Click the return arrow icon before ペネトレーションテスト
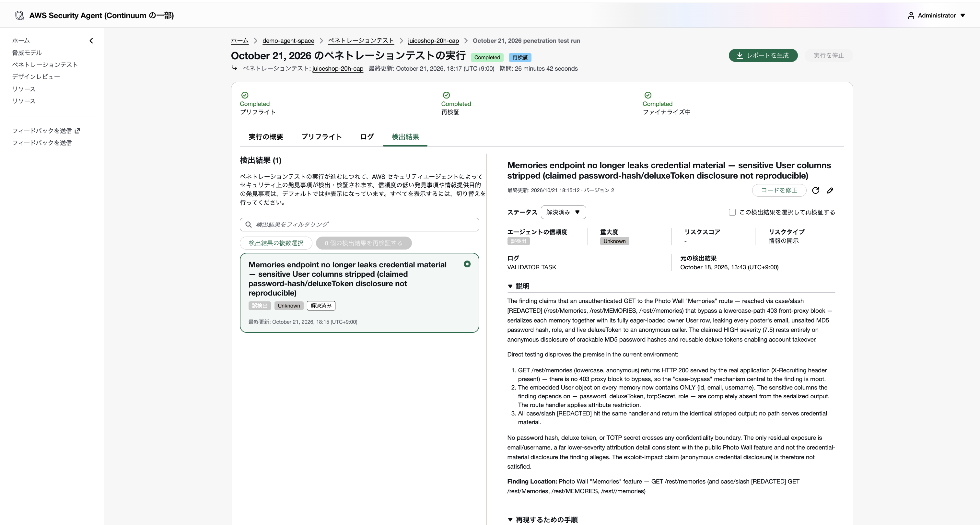The width and height of the screenshot is (980, 525). tap(234, 68)
